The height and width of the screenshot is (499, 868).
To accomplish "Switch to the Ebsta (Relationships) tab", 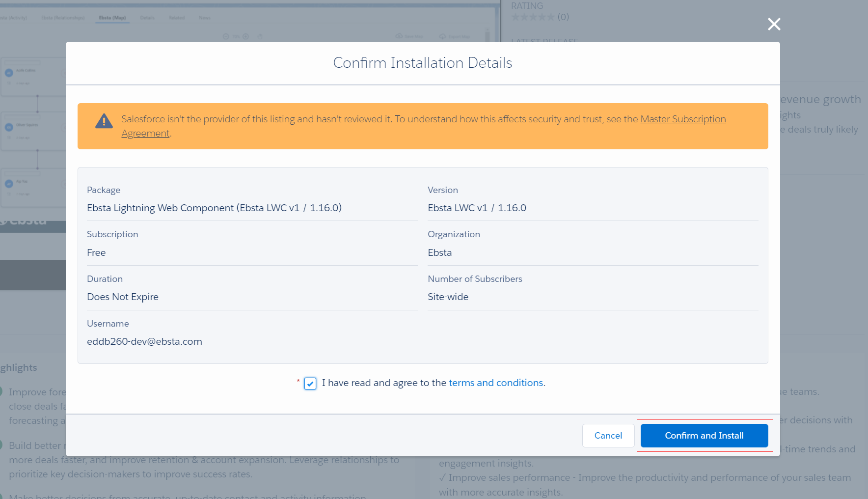I will pyautogui.click(x=63, y=18).
